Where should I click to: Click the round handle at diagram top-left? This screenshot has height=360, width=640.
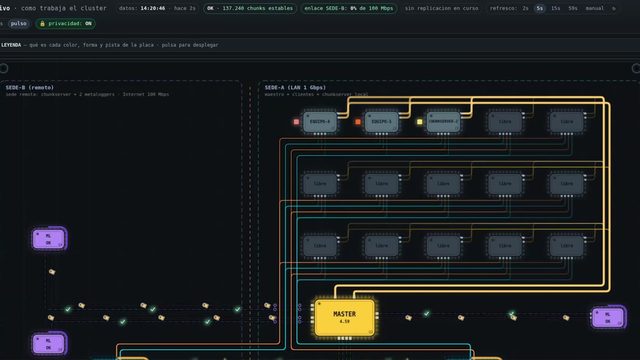pos(4,69)
